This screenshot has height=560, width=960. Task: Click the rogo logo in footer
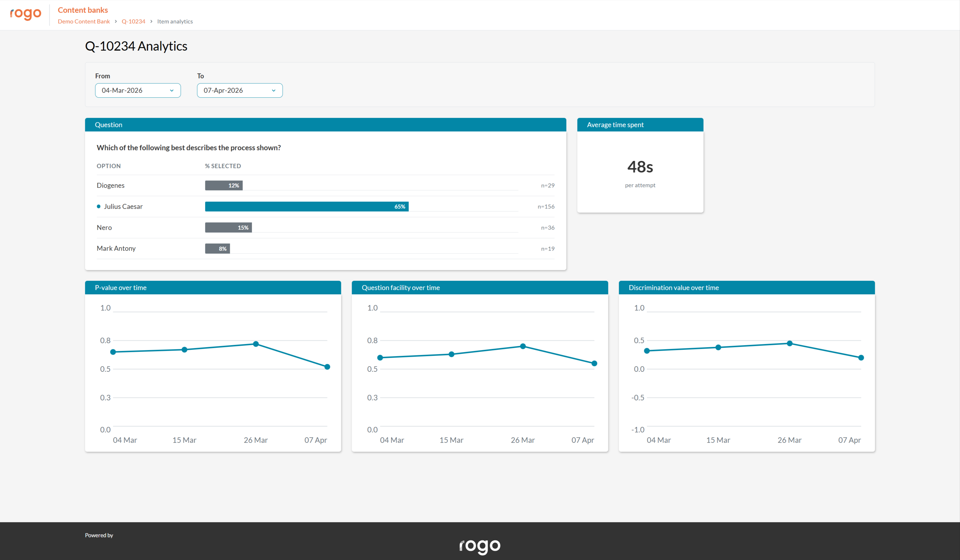(x=480, y=546)
